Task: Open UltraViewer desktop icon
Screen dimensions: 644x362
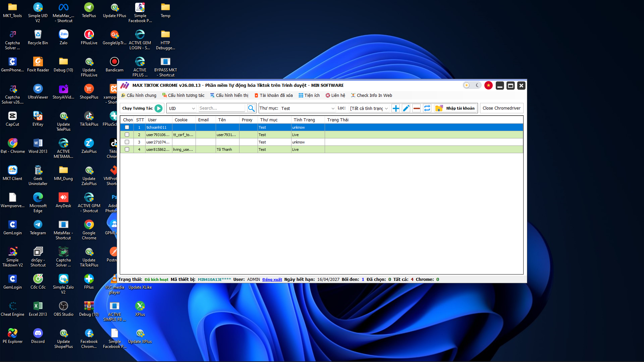Action: coord(38,92)
